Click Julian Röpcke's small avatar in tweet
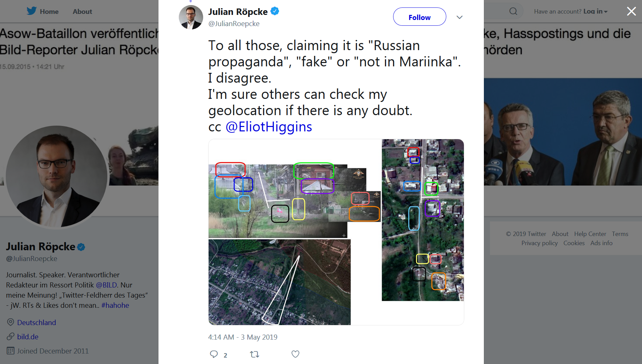This screenshot has width=642, height=364. coord(191,17)
